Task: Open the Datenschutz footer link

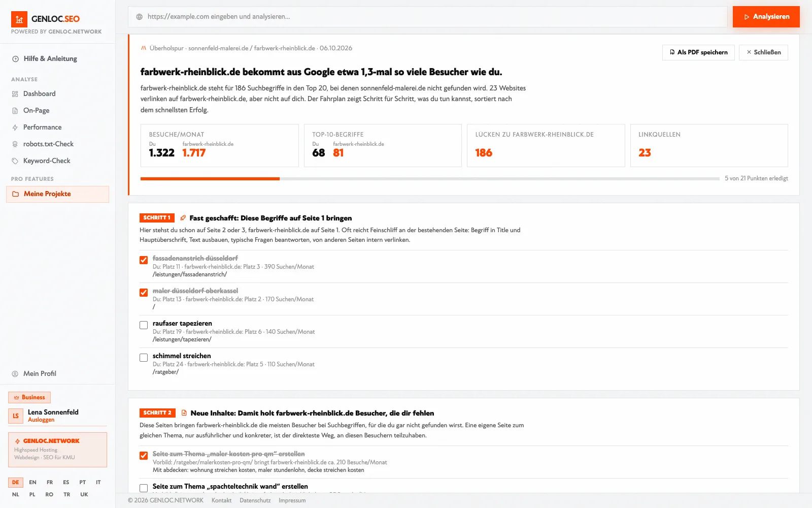Action: (255, 501)
